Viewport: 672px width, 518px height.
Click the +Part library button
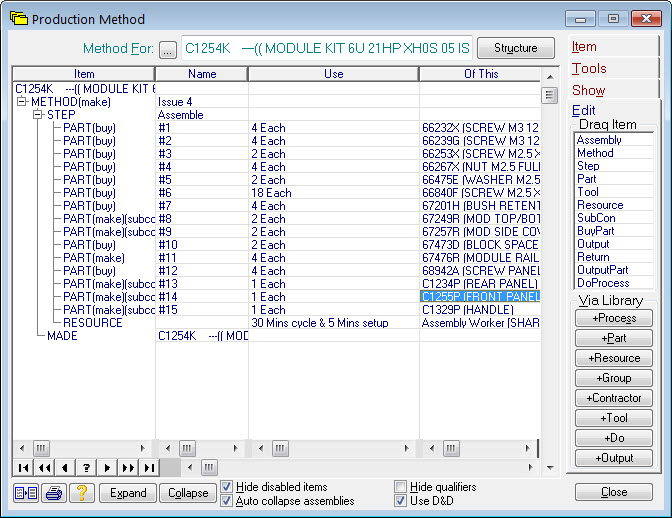[x=614, y=338]
